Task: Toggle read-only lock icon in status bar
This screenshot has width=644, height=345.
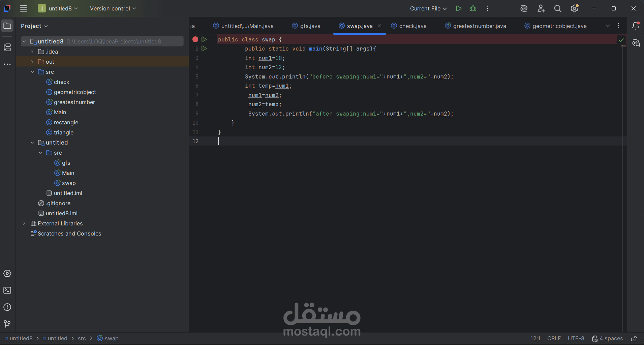Action: 634,339
